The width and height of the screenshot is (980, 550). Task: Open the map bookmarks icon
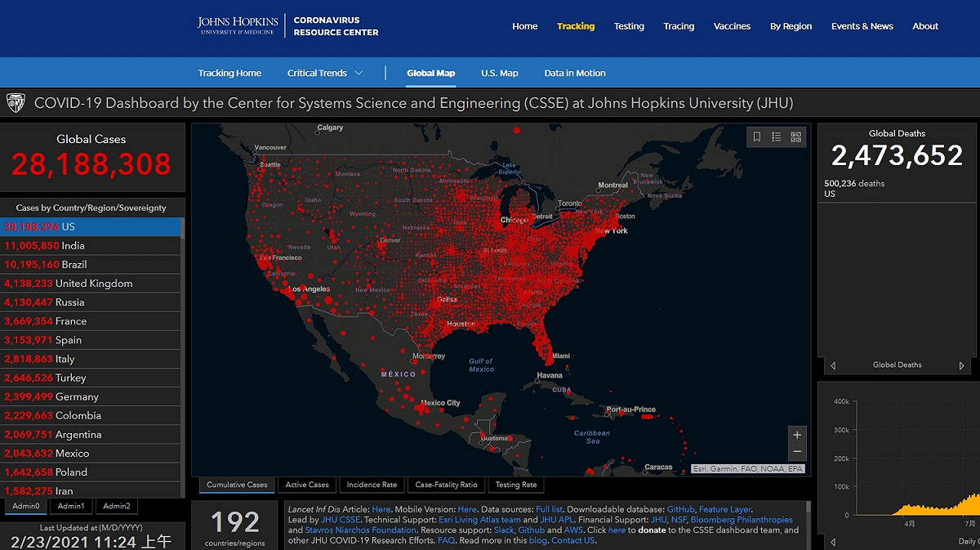[757, 136]
